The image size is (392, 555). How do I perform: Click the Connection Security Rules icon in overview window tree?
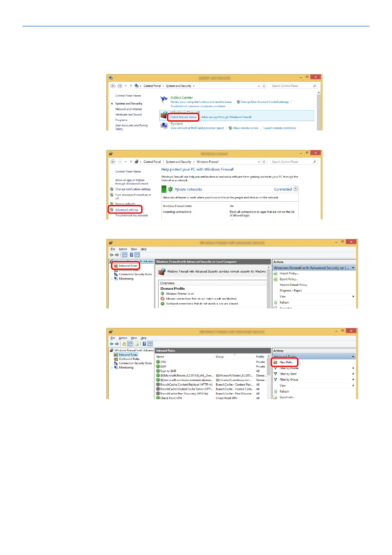(116, 274)
